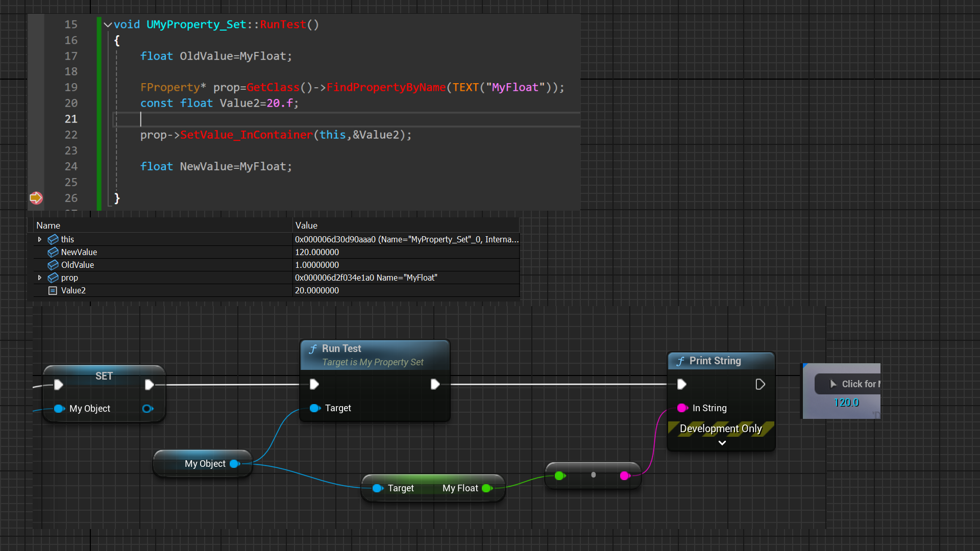The image size is (980, 551).
Task: Click the pink In String pin
Action: coord(682,408)
